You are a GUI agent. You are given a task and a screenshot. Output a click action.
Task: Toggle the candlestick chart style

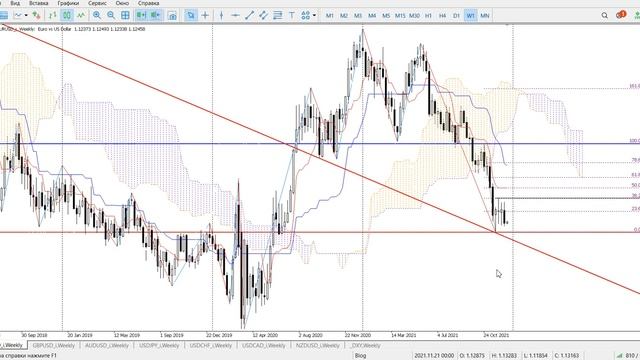pos(67,16)
